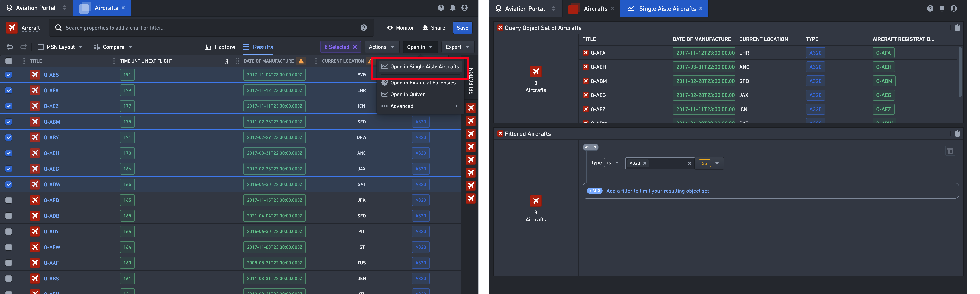Click the help icon in left window header
This screenshot has width=980, height=294.
click(441, 8)
